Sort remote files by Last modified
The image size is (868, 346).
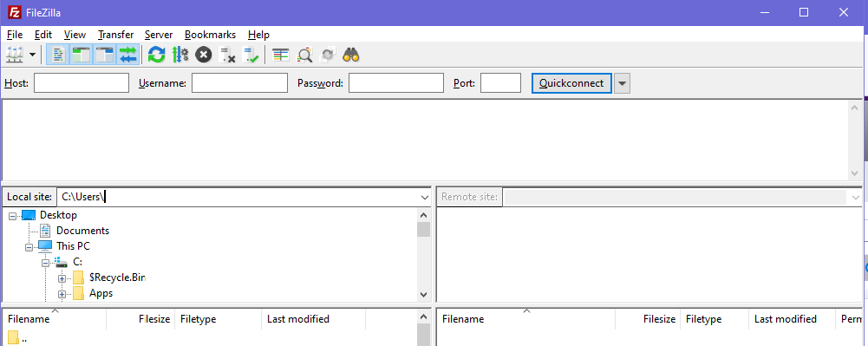point(793,319)
